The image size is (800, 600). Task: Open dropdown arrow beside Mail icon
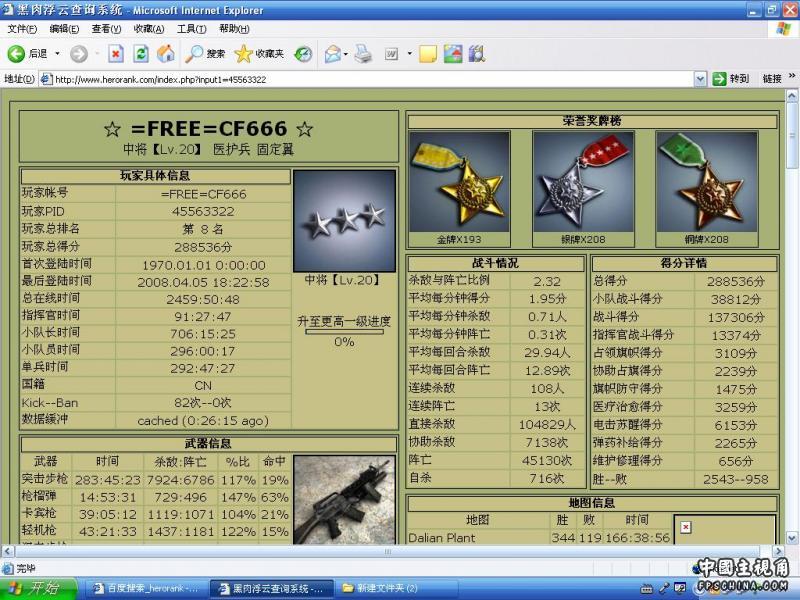point(346,54)
